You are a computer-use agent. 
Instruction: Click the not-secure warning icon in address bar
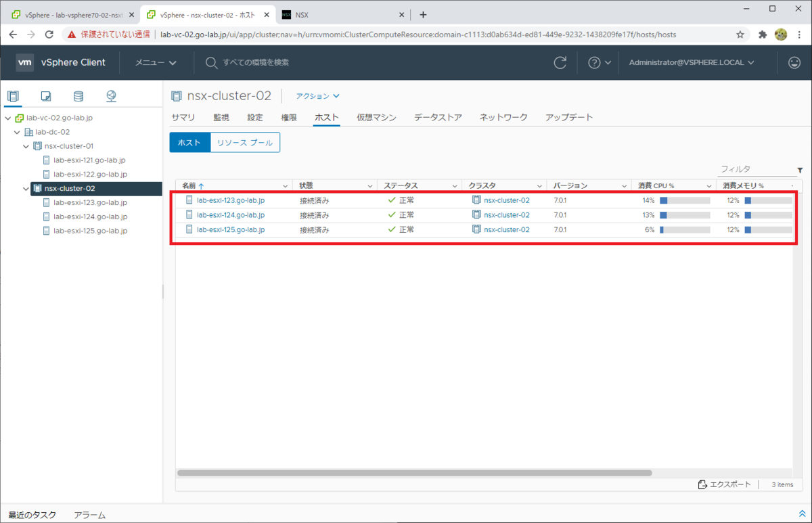(72, 34)
